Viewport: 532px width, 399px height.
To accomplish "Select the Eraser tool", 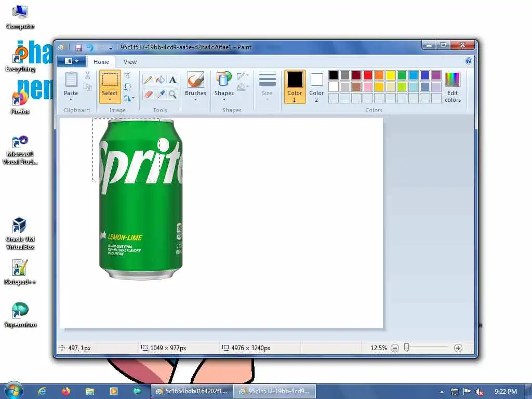I will [148, 94].
